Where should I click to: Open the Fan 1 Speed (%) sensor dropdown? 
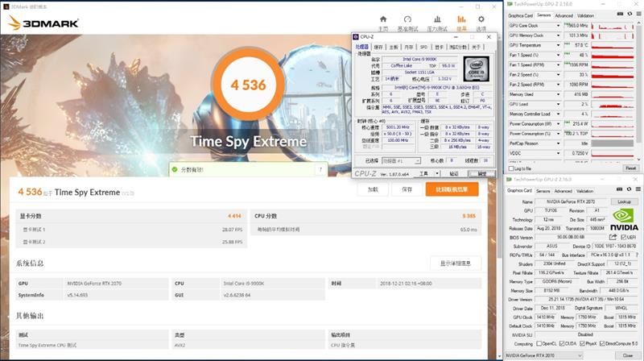click(x=558, y=55)
